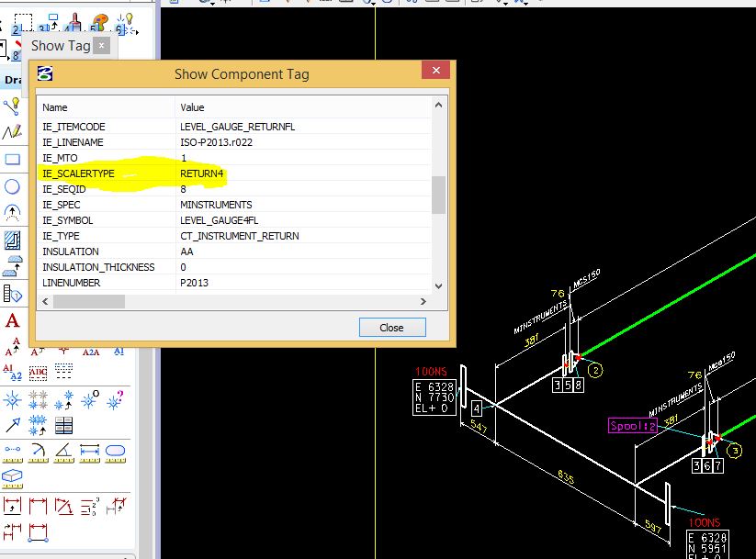Select the Place Active Point star tool

[x=12, y=400]
